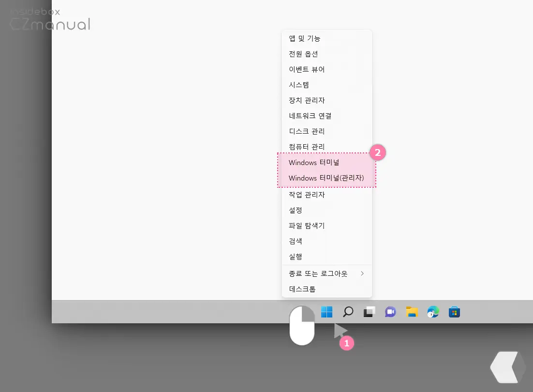The height and width of the screenshot is (392, 533).
Task: Select 디스크 관리 menu item
Action: 327,131
